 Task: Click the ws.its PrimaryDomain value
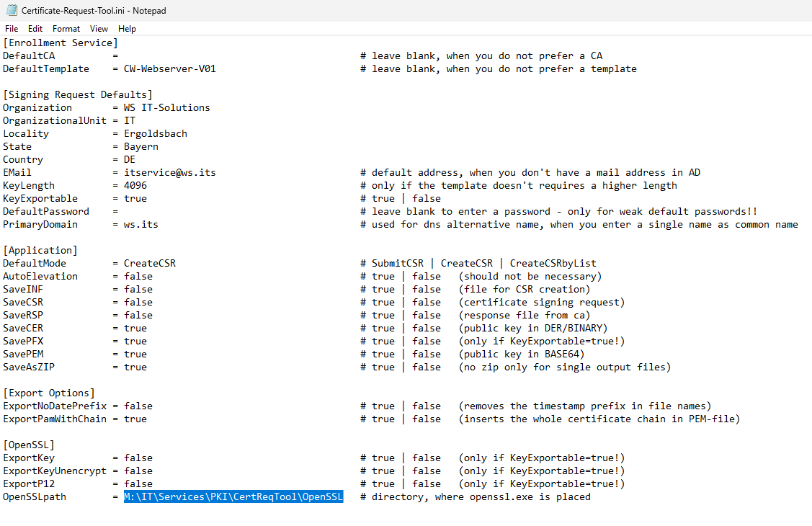coord(140,224)
